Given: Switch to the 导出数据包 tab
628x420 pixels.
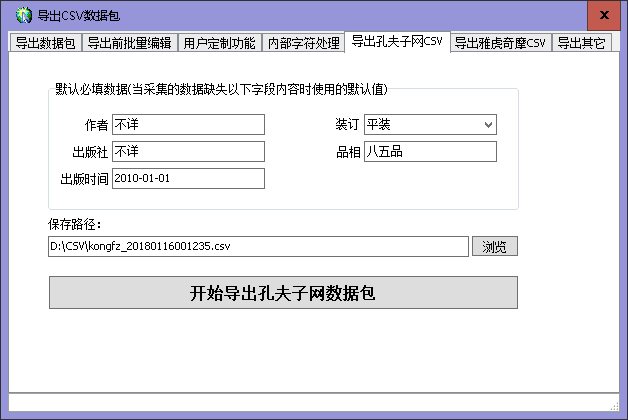Looking at the screenshot, I should tap(45, 42).
